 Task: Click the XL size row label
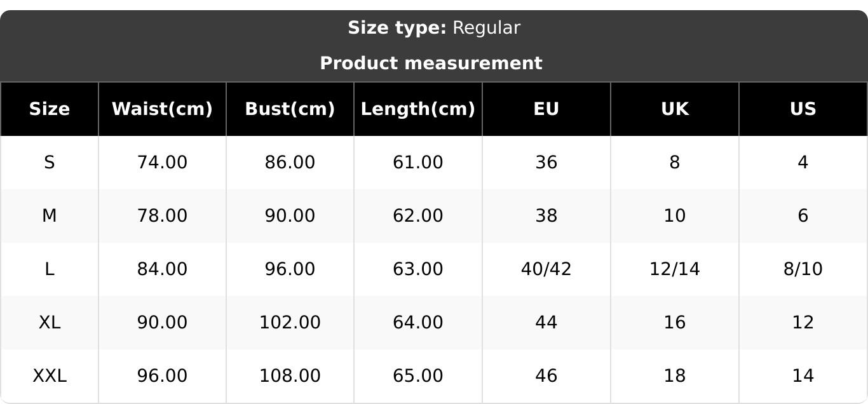coord(50,323)
